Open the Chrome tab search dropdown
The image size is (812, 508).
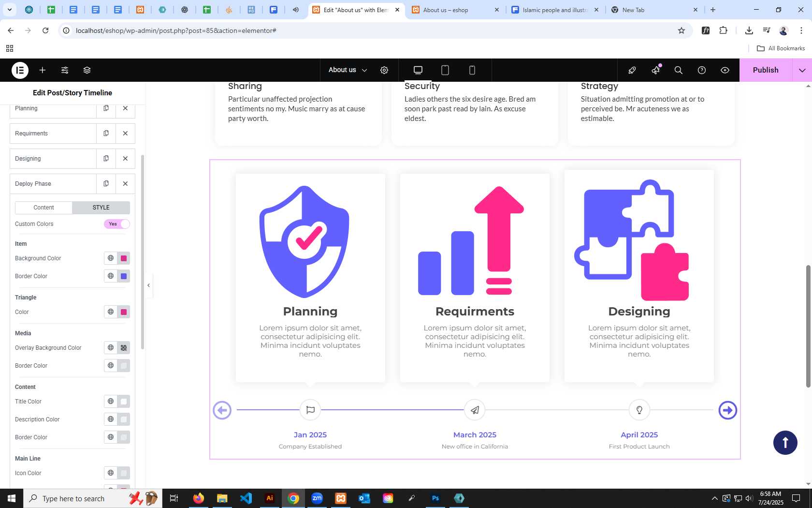(10, 10)
